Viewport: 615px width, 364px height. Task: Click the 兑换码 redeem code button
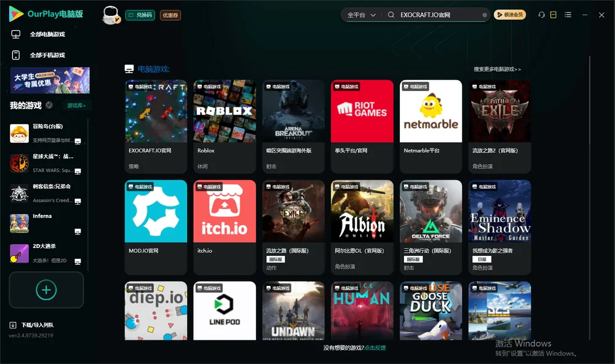pos(140,15)
